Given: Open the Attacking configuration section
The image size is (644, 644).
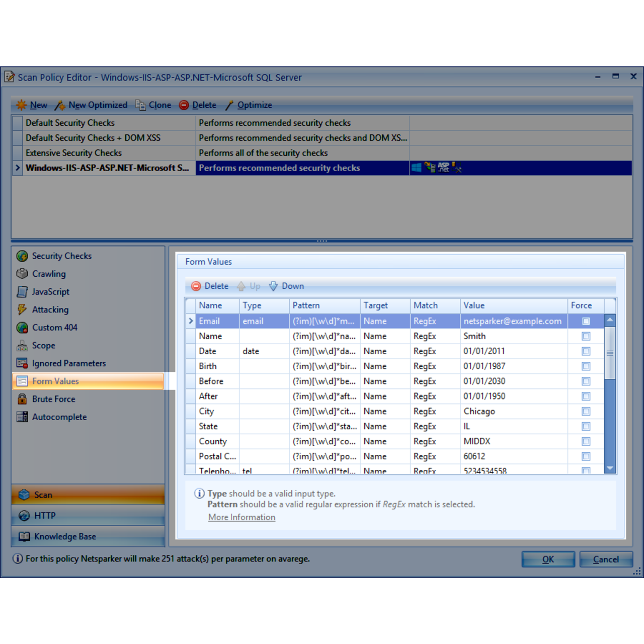Looking at the screenshot, I should pos(50,309).
